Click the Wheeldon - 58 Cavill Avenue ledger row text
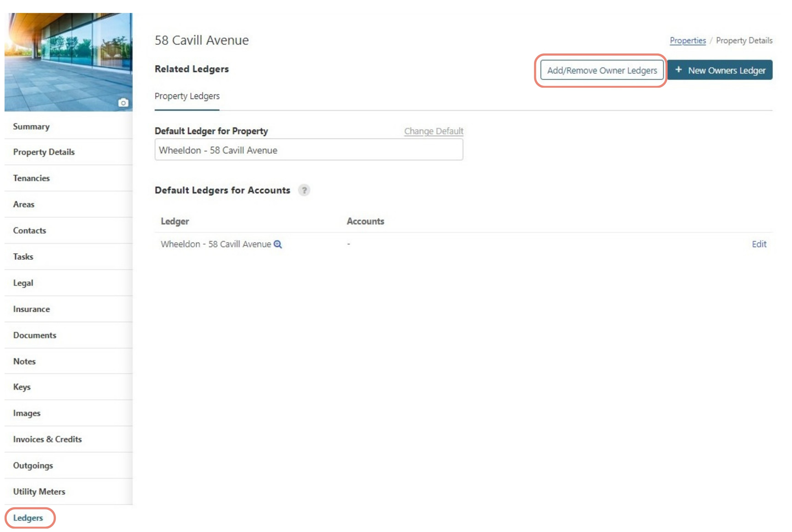Image resolution: width=792 pixels, height=532 pixels. pyautogui.click(x=216, y=244)
